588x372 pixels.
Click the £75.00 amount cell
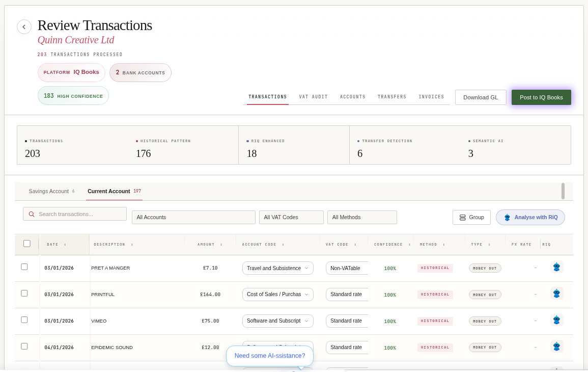point(210,321)
